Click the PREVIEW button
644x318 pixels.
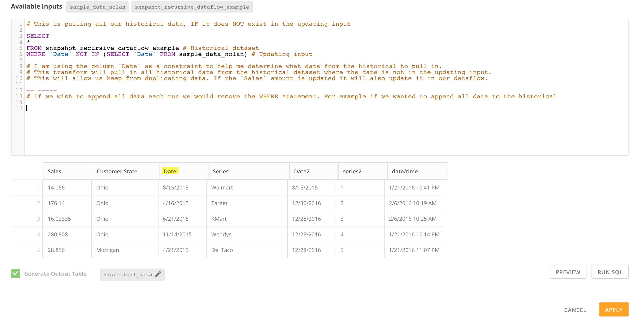[x=568, y=272]
